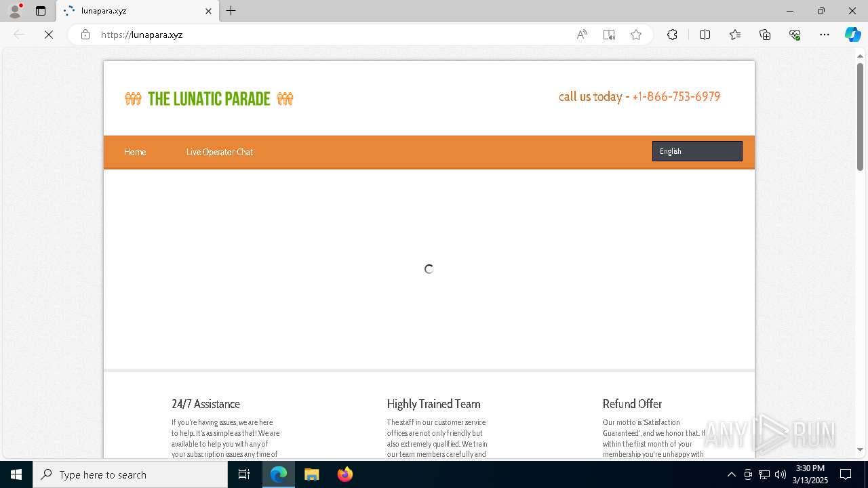The image size is (868, 488).
Task: Activate Read aloud icon
Action: [x=582, y=35]
